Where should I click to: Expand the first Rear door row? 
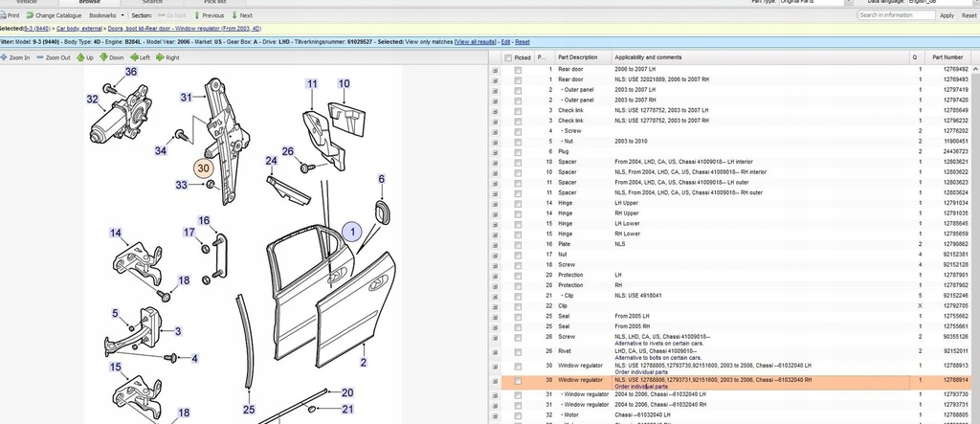pos(495,70)
